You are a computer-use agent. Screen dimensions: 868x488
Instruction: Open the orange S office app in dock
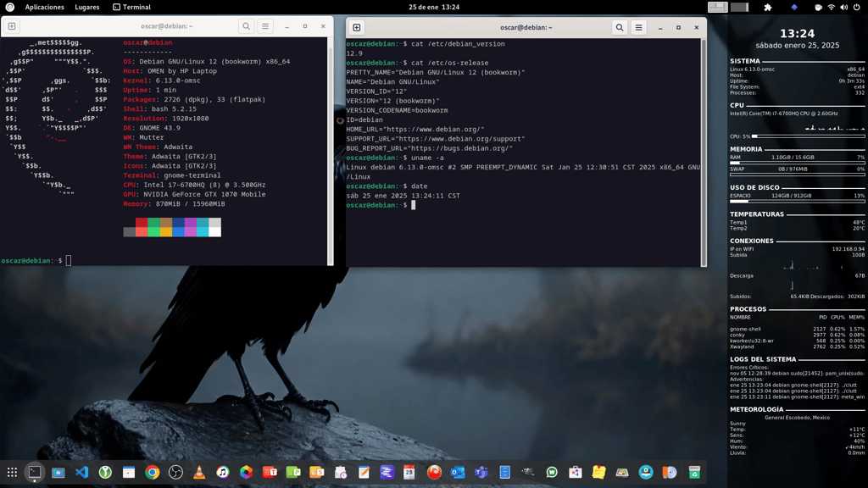[317, 472]
